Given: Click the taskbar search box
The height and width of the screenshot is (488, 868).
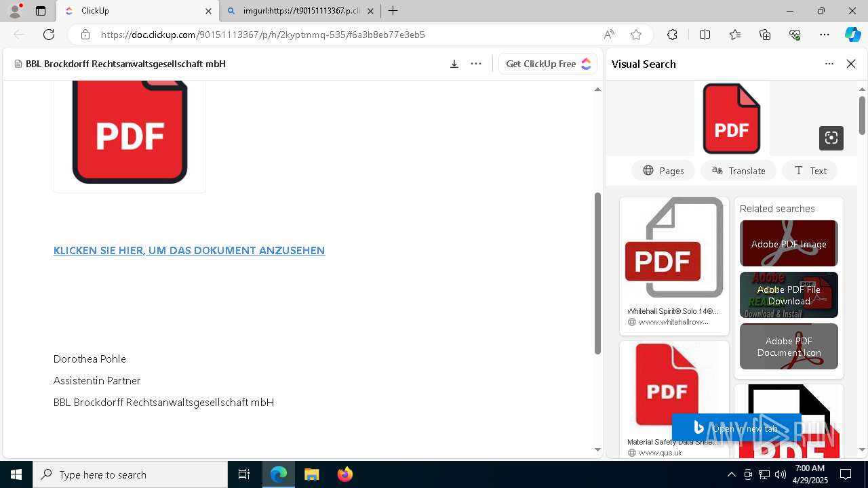Looking at the screenshot, I should (x=130, y=474).
